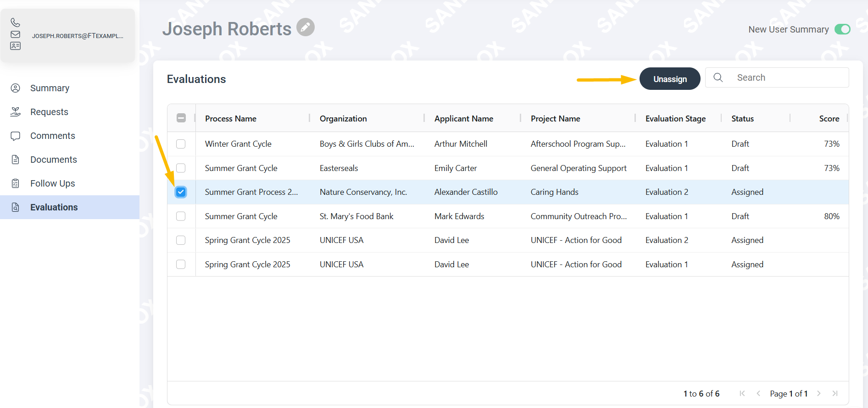Click the "1 to 6 of 6" row count
868x408 pixels.
[x=701, y=394]
